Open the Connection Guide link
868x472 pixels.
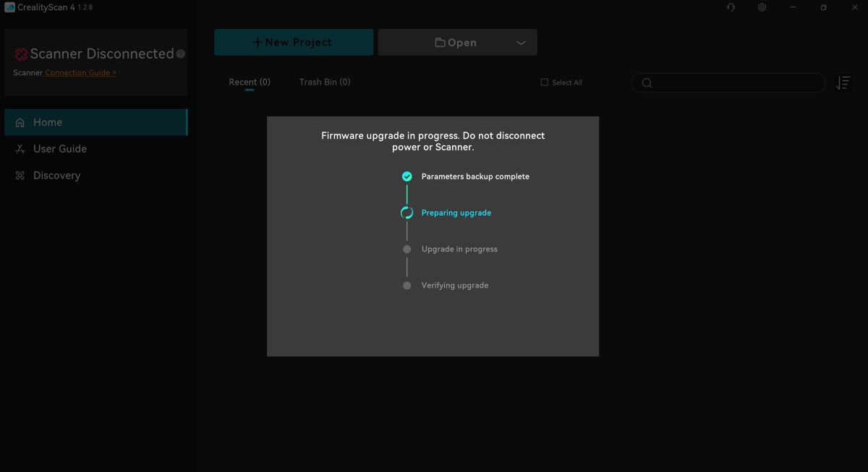[x=80, y=73]
